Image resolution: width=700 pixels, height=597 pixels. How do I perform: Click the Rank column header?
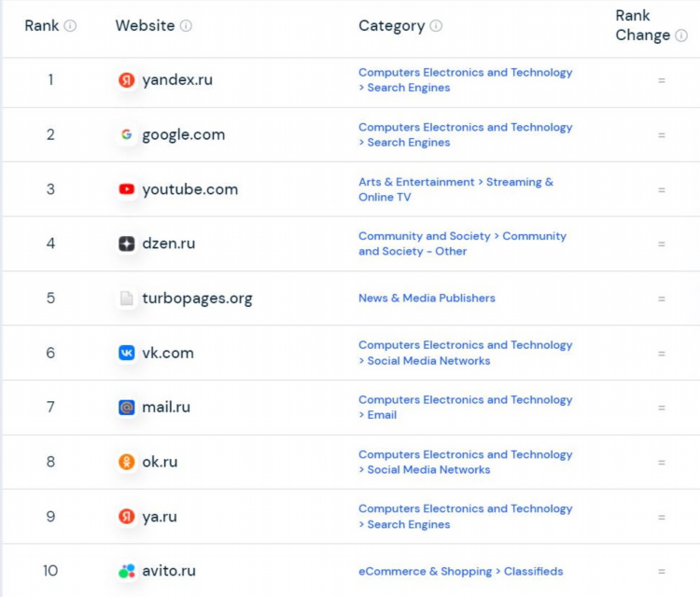[41, 26]
